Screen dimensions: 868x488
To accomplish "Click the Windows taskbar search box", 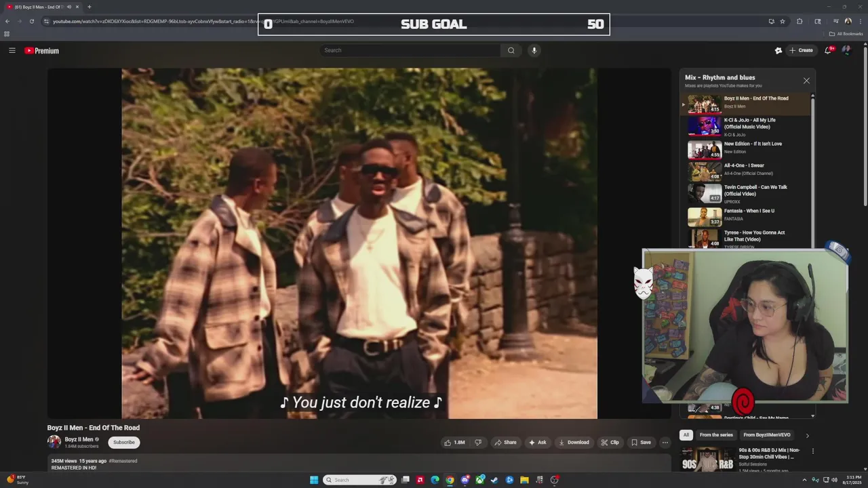I will point(359,480).
